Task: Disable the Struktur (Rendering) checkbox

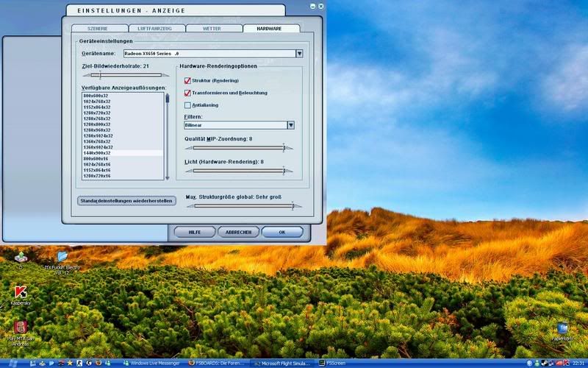Action: pyautogui.click(x=187, y=80)
